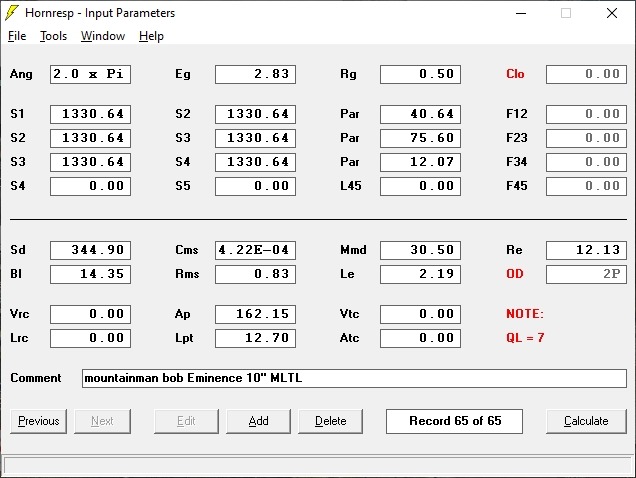Minimize the Hornresp window
This screenshot has width=636, height=478.
521,13
